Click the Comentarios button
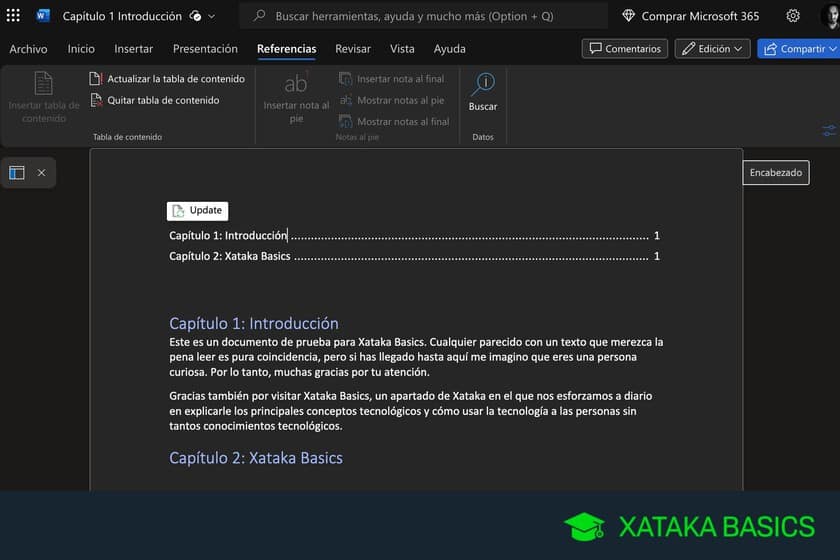Viewport: 840px width, 560px height. (x=625, y=48)
